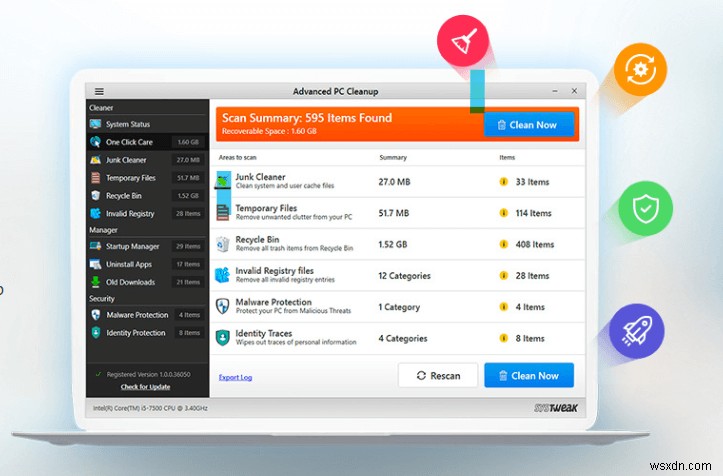Screen dimensions: 723x476
Task: Click the 27.0 MB summary value
Action: pos(394,182)
